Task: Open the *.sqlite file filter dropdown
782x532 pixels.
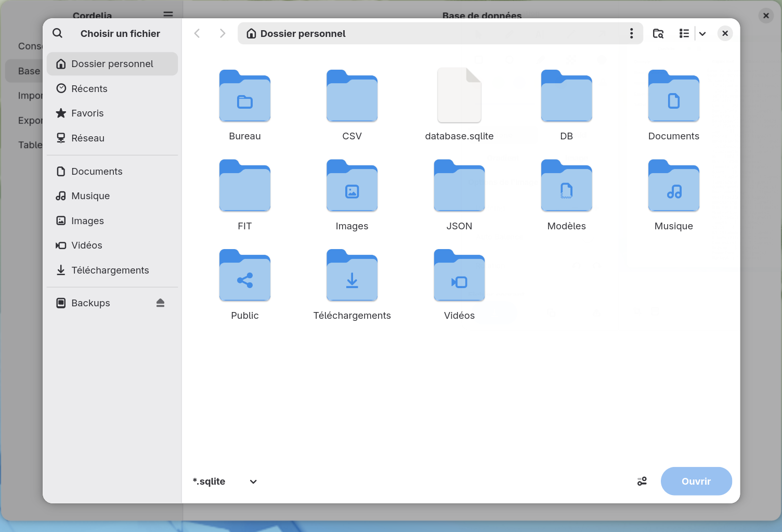Action: [225, 482]
